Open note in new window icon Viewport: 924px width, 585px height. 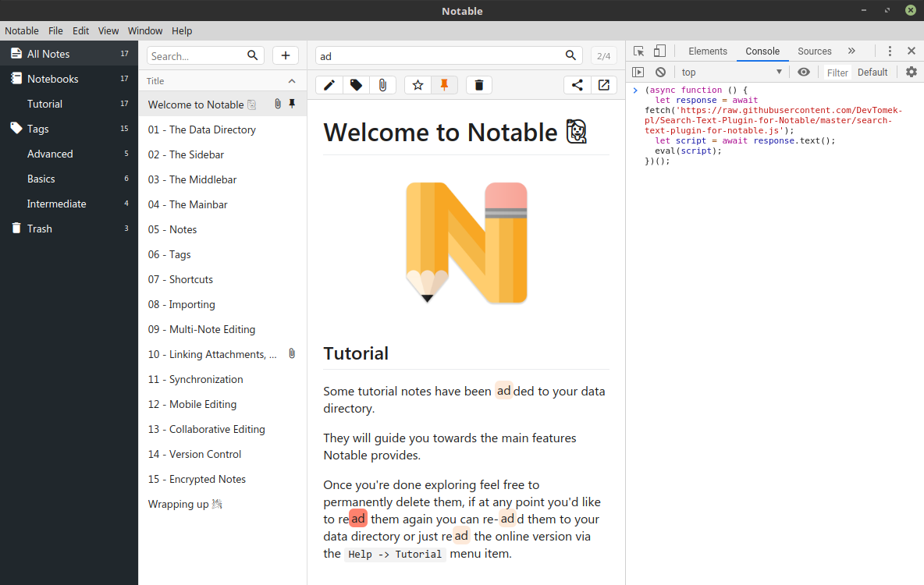tap(603, 86)
